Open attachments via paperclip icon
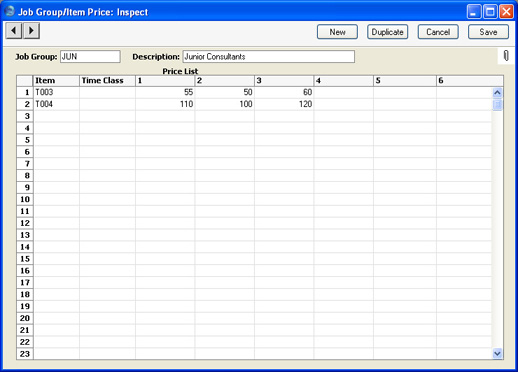 [506, 56]
